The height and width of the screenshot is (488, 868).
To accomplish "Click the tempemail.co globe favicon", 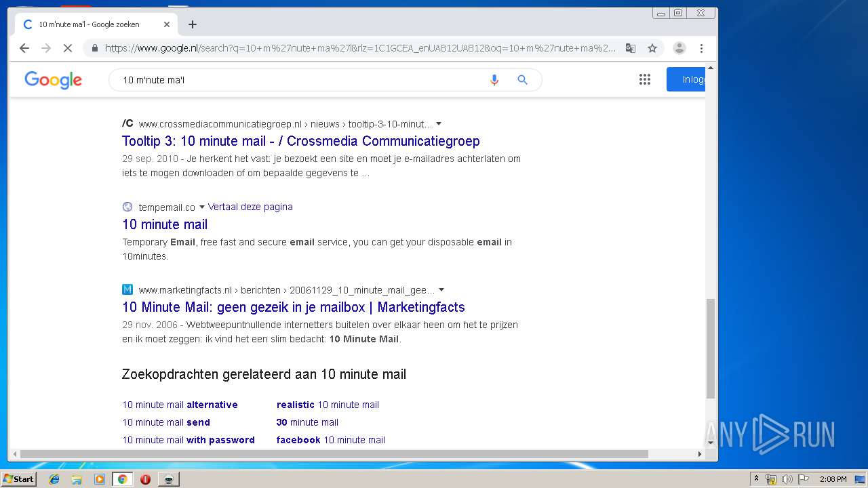I will tap(127, 207).
